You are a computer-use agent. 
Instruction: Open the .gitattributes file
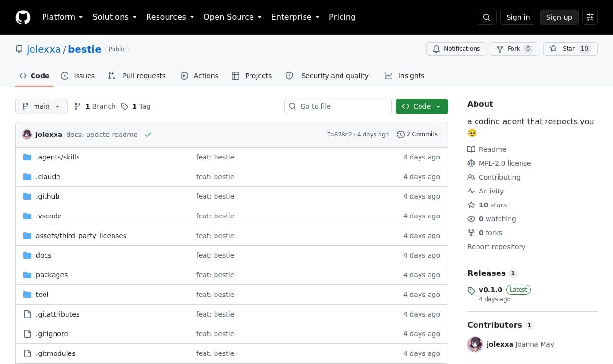pyautogui.click(x=57, y=314)
